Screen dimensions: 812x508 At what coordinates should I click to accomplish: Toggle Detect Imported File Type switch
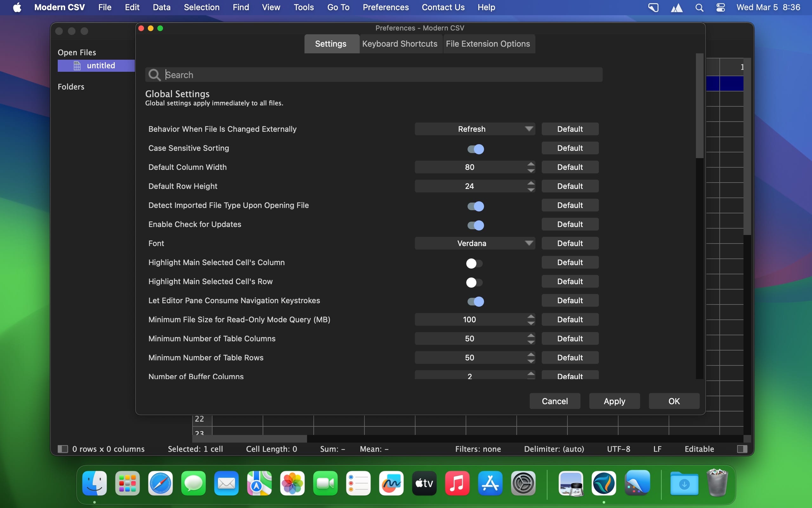475,206
